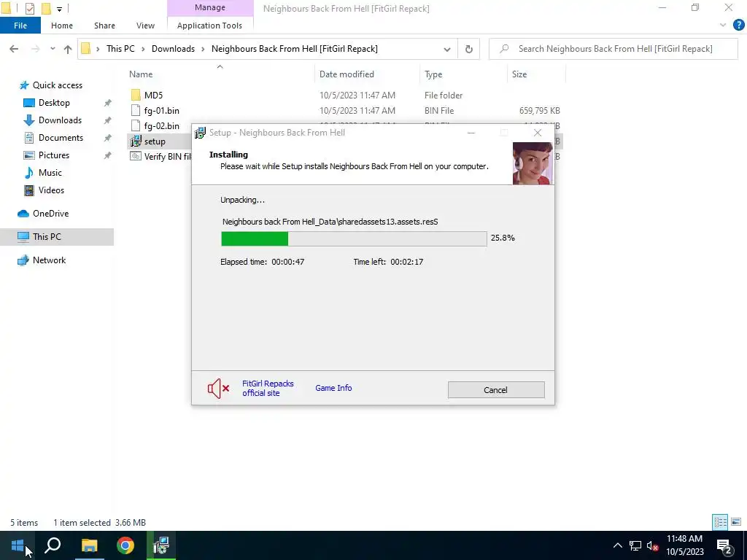Open Downloads in the navigation pane
The image size is (747, 560).
[x=60, y=120]
